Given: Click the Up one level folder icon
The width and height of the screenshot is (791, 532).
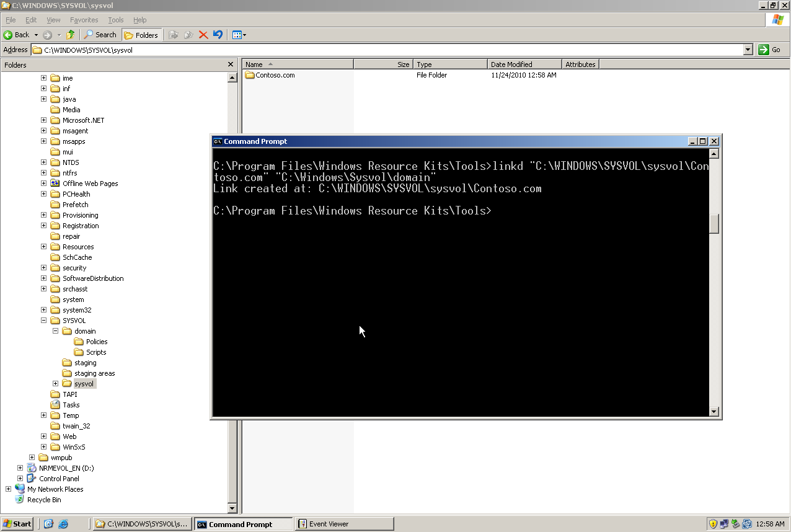Looking at the screenshot, I should pyautogui.click(x=71, y=35).
